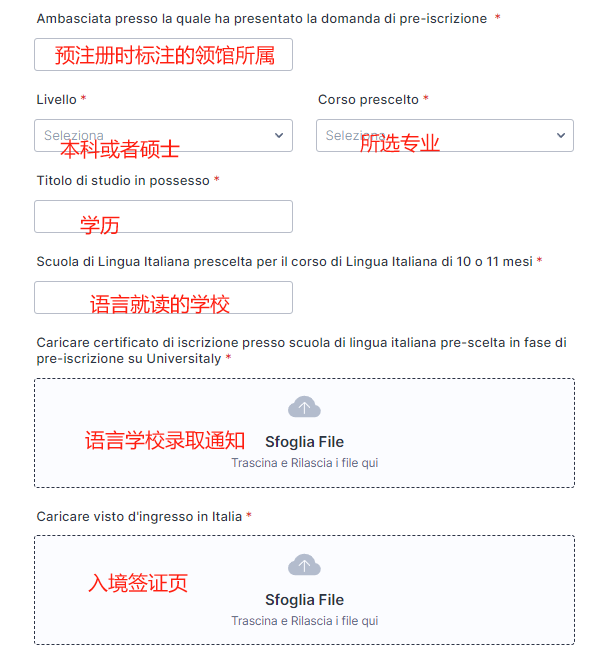Focus the Titolo di studio in possesso field
Image resolution: width=611 pixels, height=665 pixels.
tap(163, 217)
